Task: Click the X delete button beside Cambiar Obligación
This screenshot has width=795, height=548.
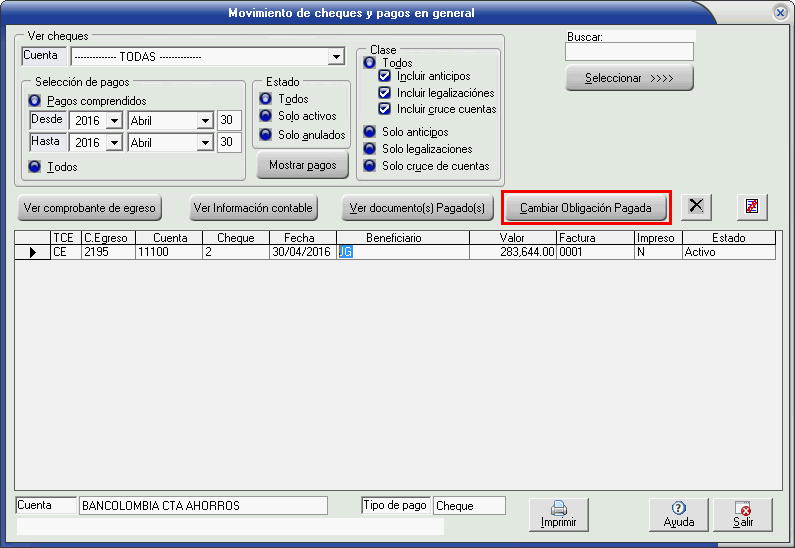Action: (696, 207)
